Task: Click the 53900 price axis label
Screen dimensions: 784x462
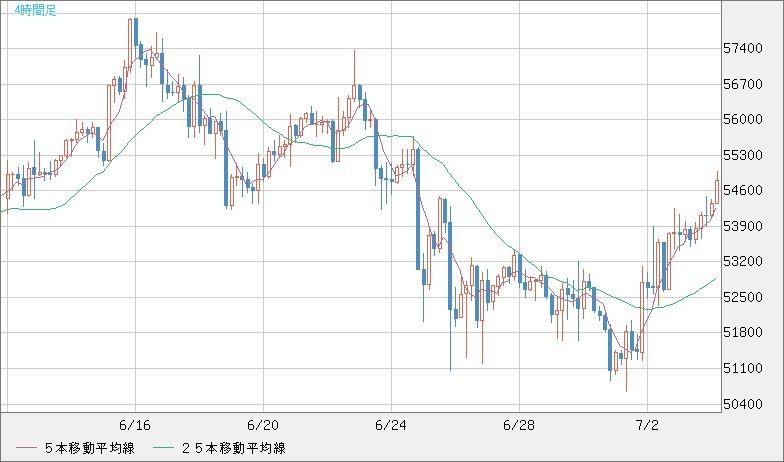Action: pyautogui.click(x=743, y=226)
